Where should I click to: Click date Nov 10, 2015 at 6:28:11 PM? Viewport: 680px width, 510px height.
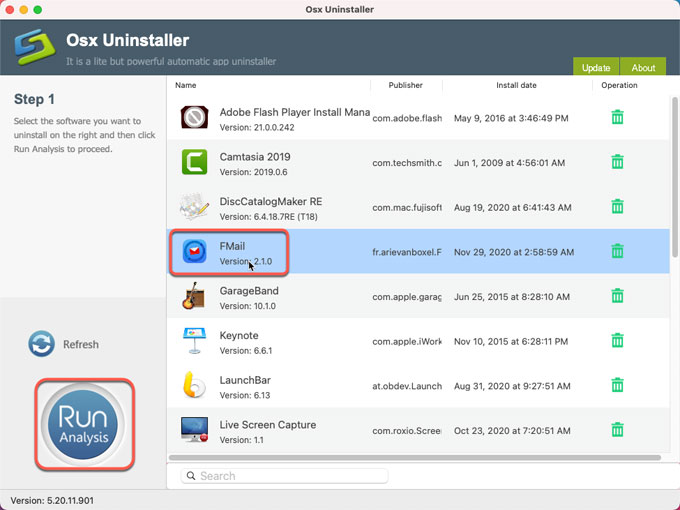click(511, 342)
